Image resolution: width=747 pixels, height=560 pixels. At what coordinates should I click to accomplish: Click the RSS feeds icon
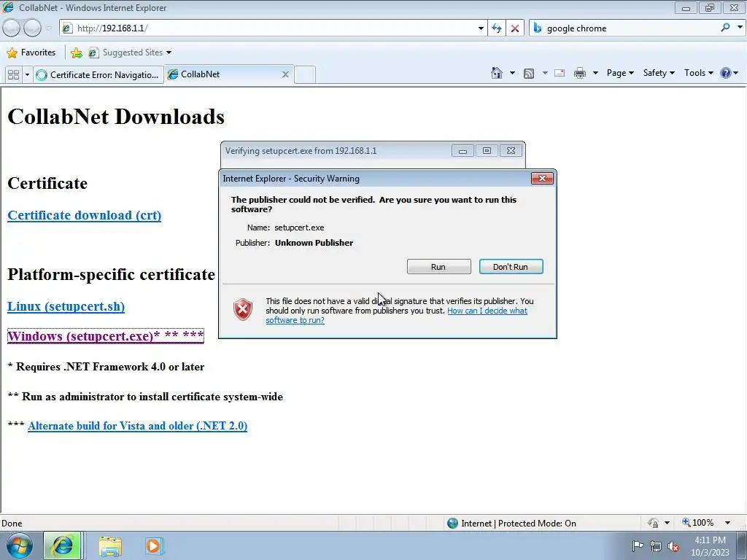[x=528, y=74]
